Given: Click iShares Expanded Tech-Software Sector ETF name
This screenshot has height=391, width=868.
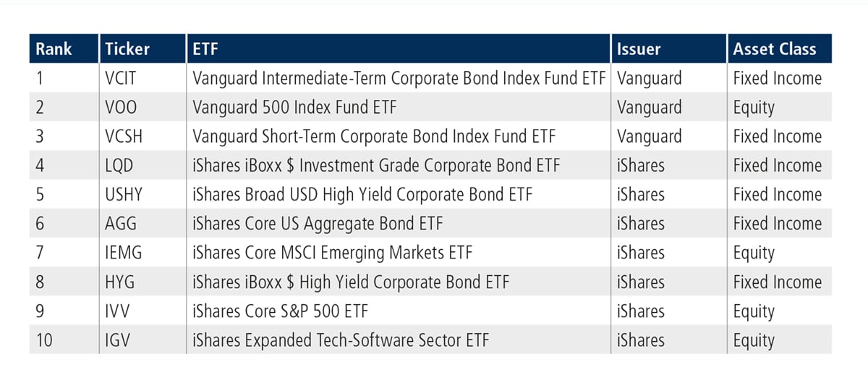Looking at the screenshot, I should point(341,340).
